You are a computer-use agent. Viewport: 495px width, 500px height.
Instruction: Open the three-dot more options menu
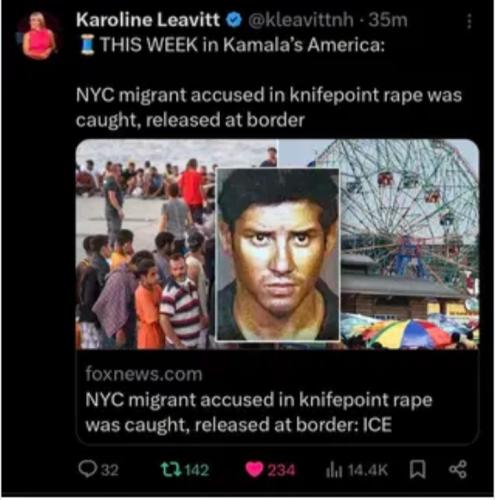(469, 21)
